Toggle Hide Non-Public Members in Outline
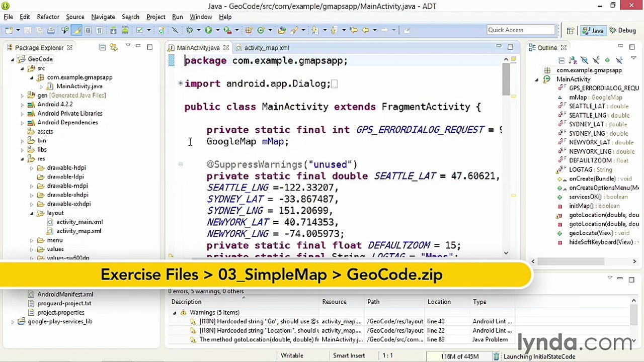 pos(607,60)
